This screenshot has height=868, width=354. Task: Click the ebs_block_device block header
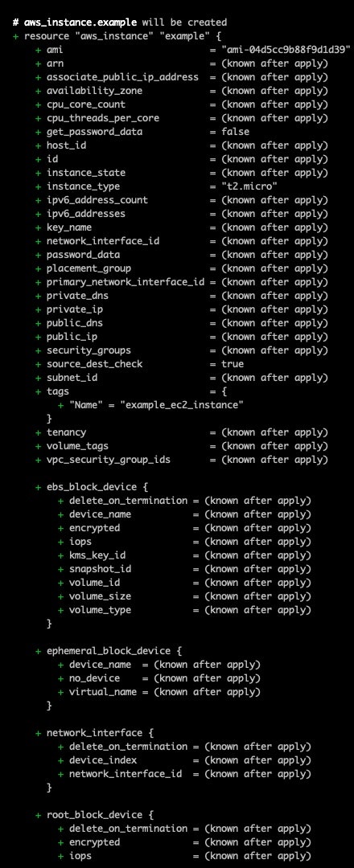(x=91, y=487)
